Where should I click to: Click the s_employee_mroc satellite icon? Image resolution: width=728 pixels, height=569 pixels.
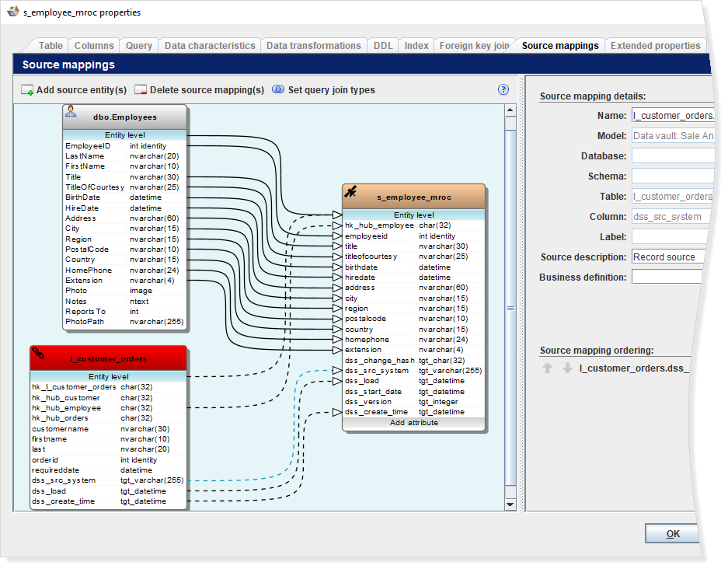[350, 192]
